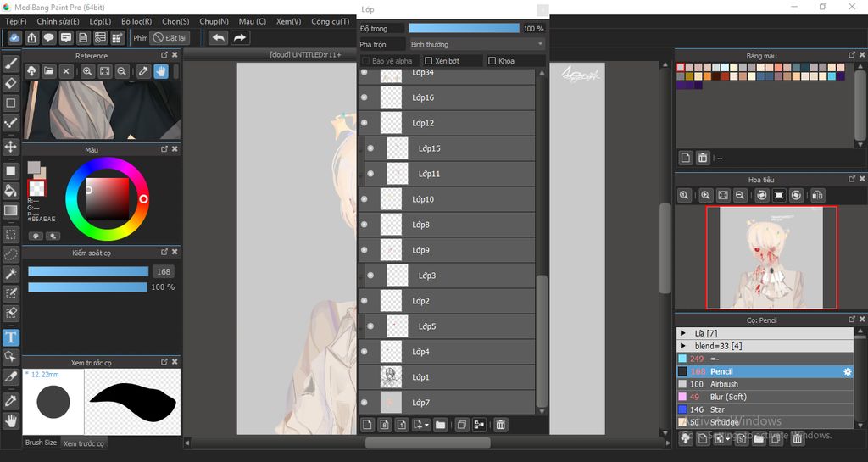Open the new-layer-type dropdown arrow in Lớp panel

pos(427,426)
